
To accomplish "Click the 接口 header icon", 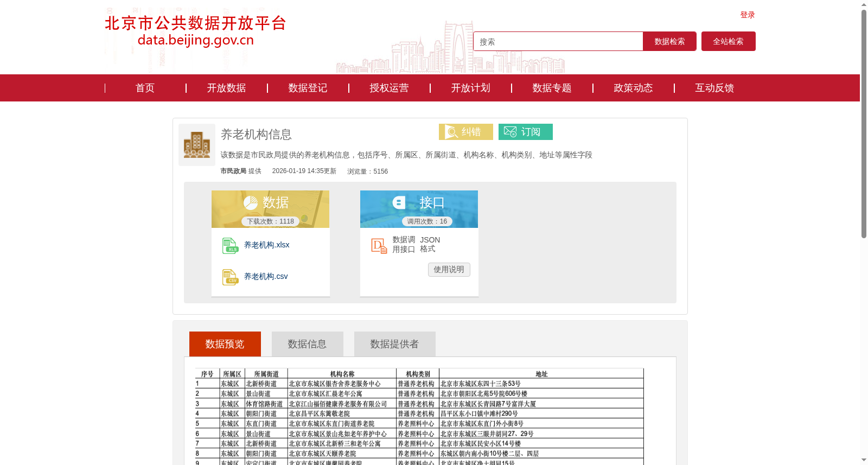I will pos(399,203).
